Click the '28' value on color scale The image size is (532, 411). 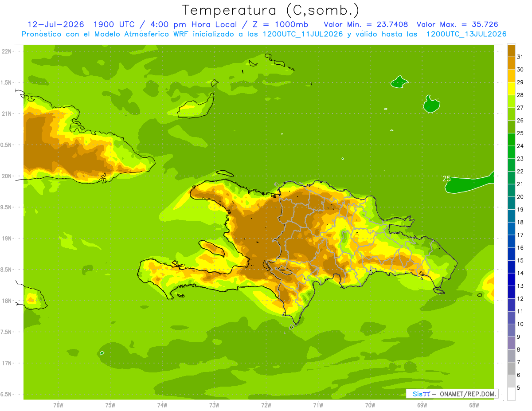coord(520,95)
